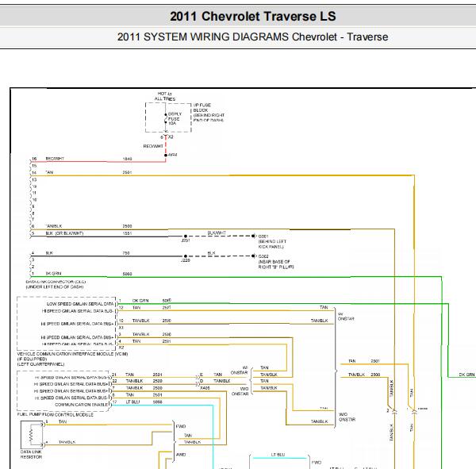This screenshot has height=469, width=476.
Task: Click the "LOW SPEED GMLAN SERIAL DATA" label
Action: (x=80, y=304)
